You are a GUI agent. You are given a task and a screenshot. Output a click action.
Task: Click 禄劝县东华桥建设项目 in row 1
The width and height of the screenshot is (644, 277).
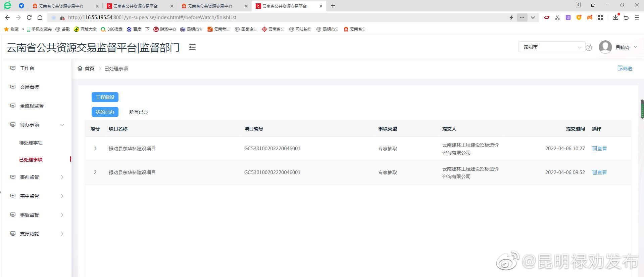pos(132,149)
